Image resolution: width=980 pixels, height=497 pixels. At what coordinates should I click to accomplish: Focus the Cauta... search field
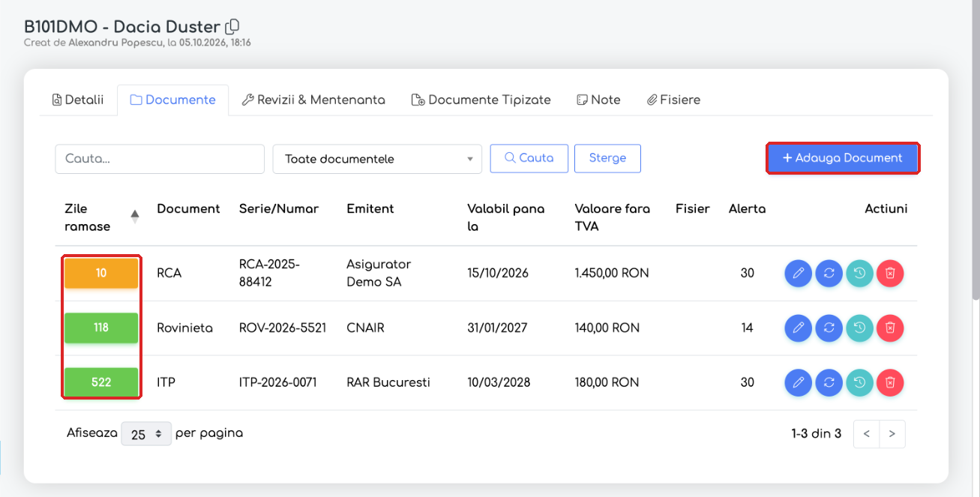click(x=160, y=159)
